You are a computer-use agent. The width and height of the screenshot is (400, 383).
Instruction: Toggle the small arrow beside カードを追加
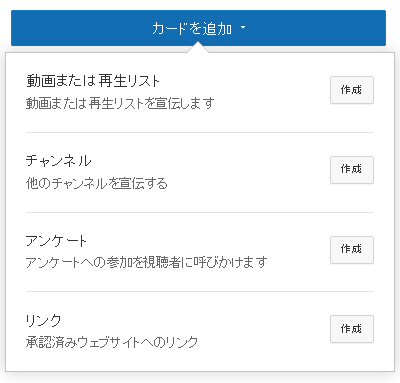243,27
